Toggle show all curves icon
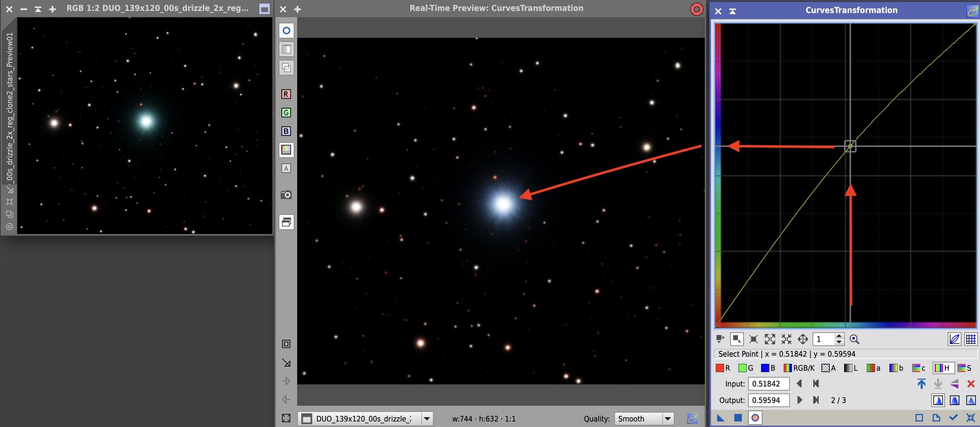Viewport: 980px width, 427px height. tap(954, 339)
